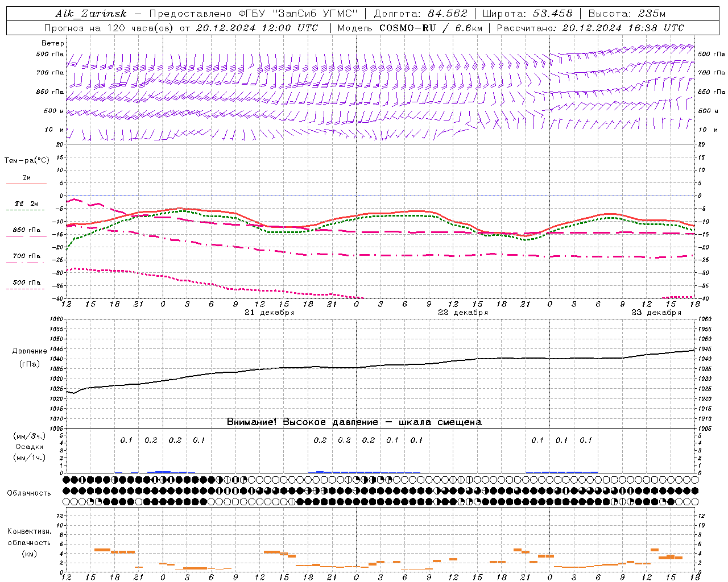Click the "Высота: 235м" value
The height and width of the screenshot is (582, 728).
coord(627,14)
